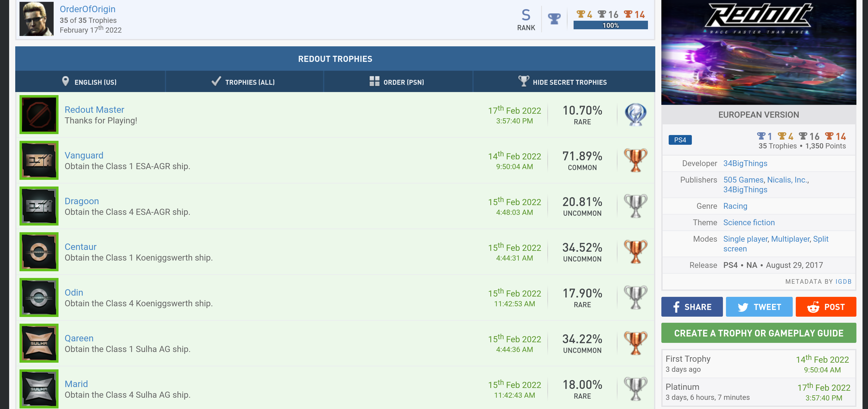Open the Centaur Koeniggswerth trophy icon
This screenshot has width=868, height=409.
click(x=39, y=252)
